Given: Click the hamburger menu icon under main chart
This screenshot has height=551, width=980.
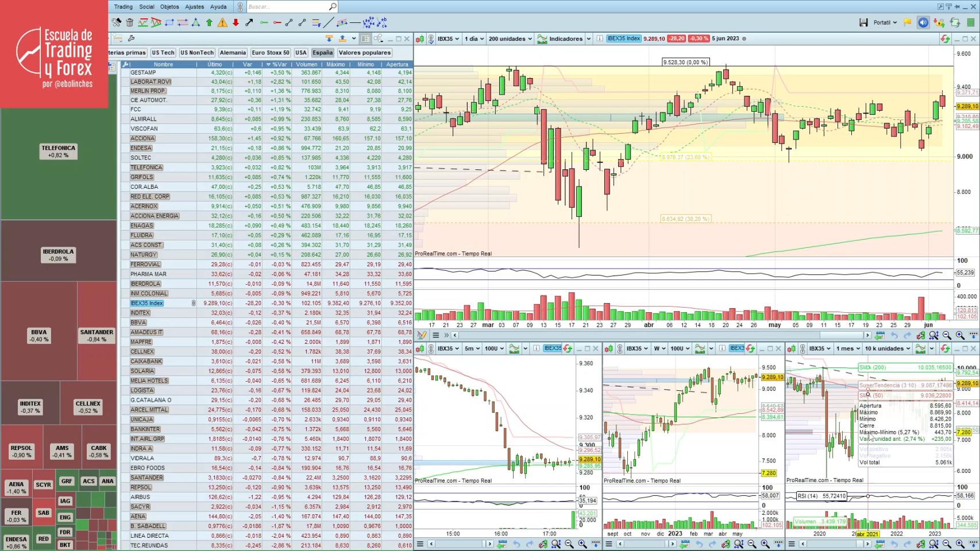Looking at the screenshot, I should 435,335.
